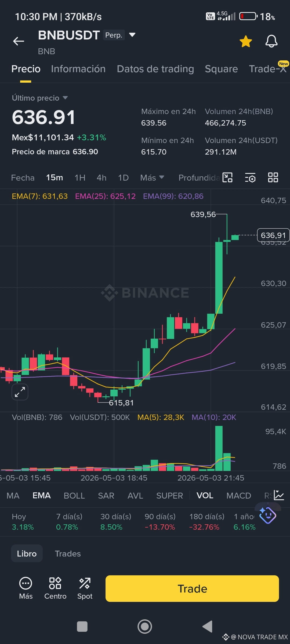Tap the Hoy 3.18% performance
Viewport: 290px width, 644px height.
tap(23, 522)
